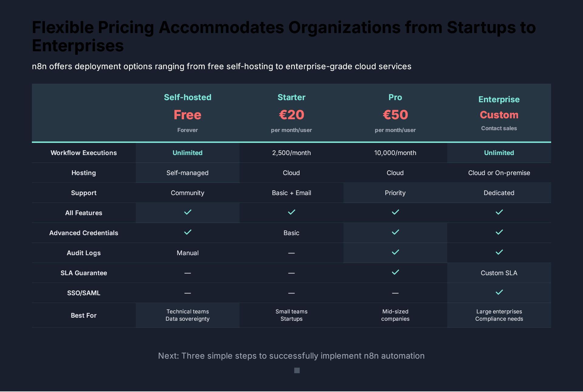The height and width of the screenshot is (392, 583).
Task: Click the All Features checkmark under Enterprise
Action: pos(499,212)
